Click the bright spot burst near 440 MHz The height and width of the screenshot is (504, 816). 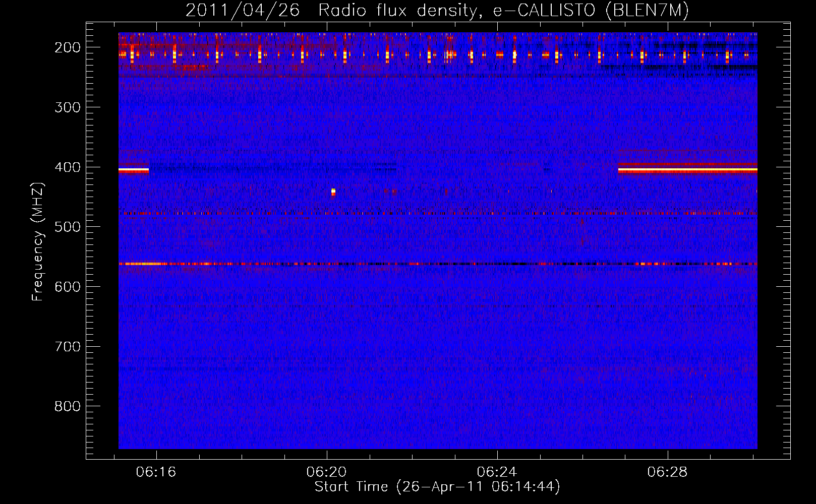tap(333, 192)
